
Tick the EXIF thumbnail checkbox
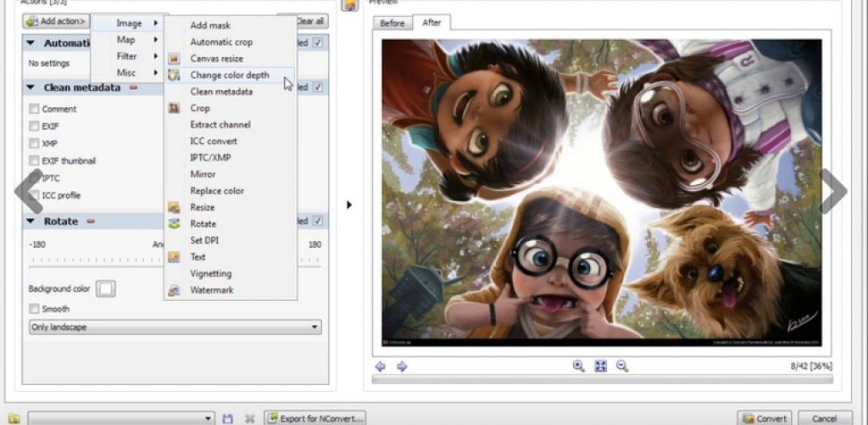[x=34, y=160]
